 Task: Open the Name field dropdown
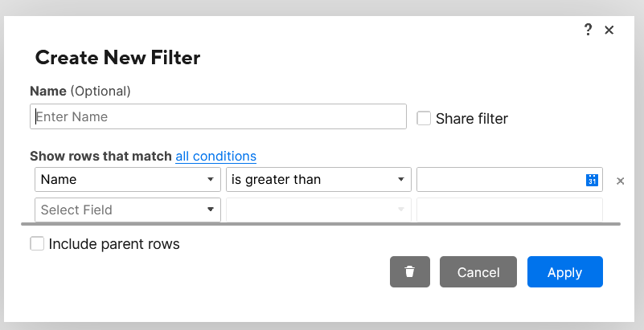point(128,179)
